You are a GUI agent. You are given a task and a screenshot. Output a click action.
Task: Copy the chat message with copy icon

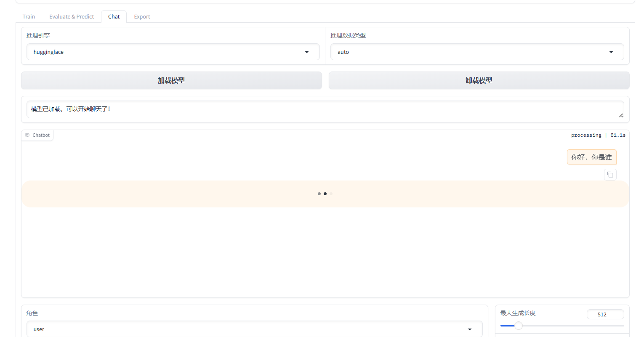[x=610, y=175]
